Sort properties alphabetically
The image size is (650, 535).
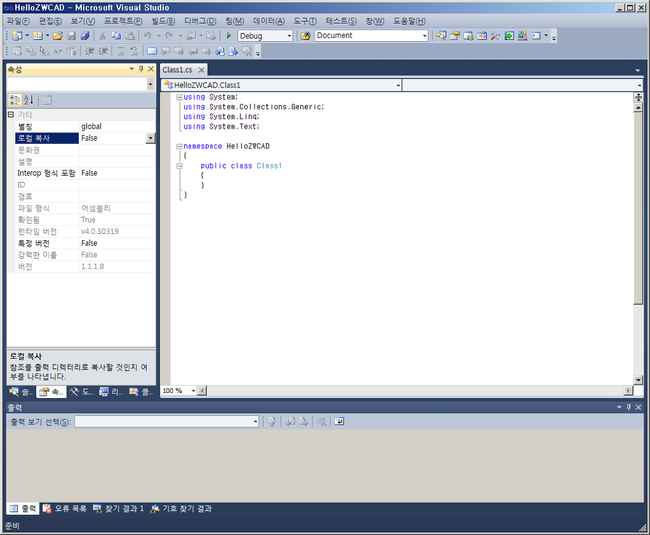29,100
